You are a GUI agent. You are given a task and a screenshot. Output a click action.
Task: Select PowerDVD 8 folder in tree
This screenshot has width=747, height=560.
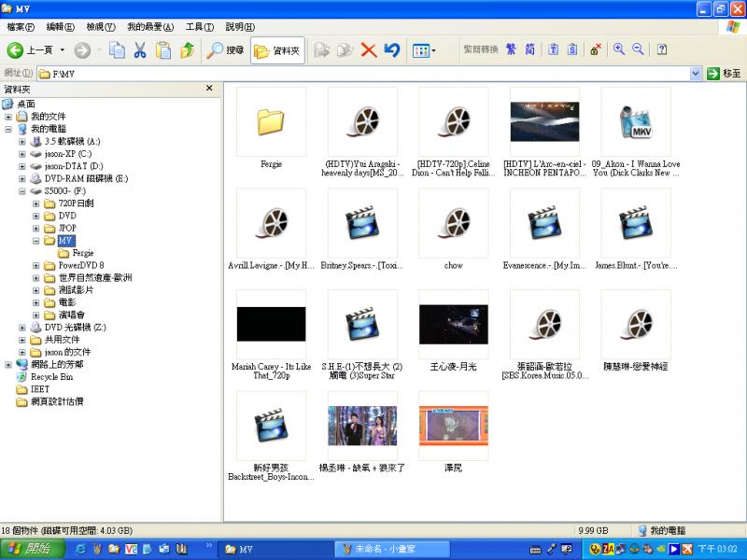(x=80, y=265)
